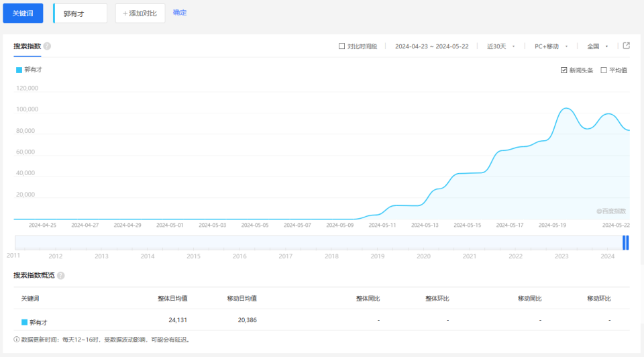The image size is (644, 357).
Task: Click the blue timeline range slider handle
Action: (626, 243)
